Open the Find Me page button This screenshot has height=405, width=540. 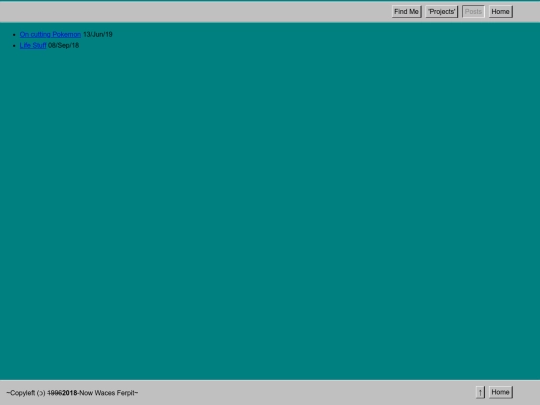[406, 12]
